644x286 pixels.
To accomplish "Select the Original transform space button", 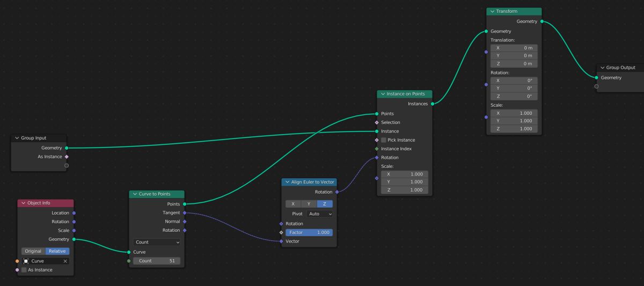I will [x=33, y=251].
